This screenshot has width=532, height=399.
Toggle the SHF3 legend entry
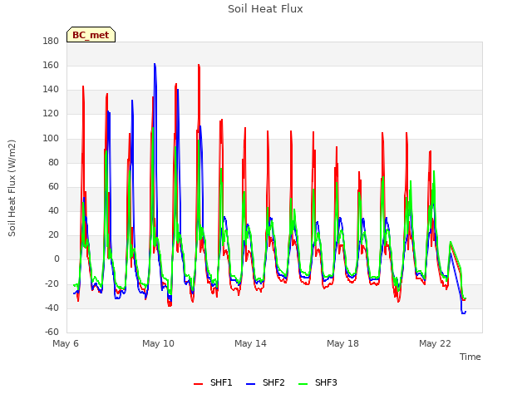pos(318,382)
